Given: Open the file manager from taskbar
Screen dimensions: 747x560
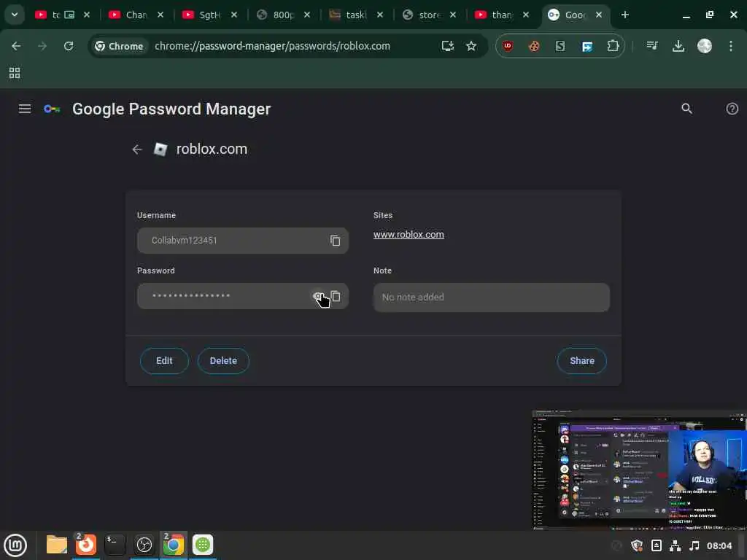Looking at the screenshot, I should 57,545.
